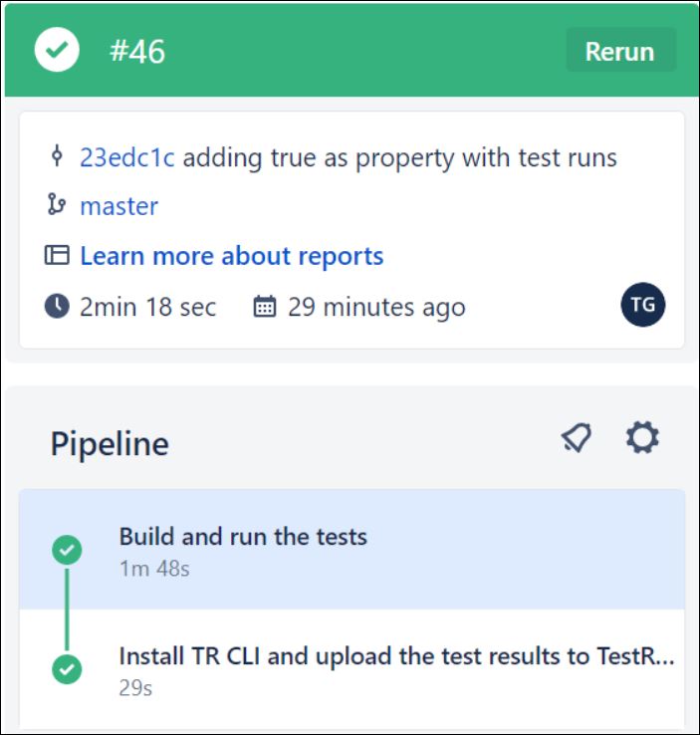The width and height of the screenshot is (700, 735).
Task: Open commit 23edc1c link
Action: (x=127, y=157)
